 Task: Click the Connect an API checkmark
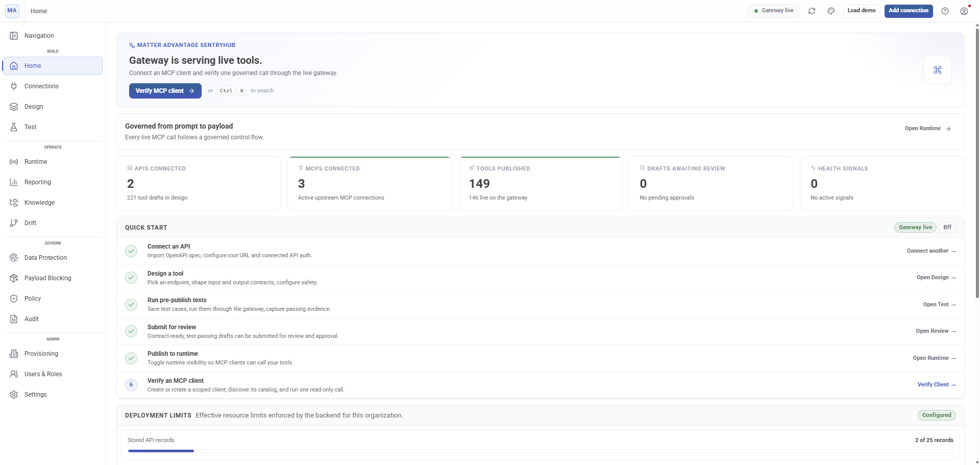[x=131, y=251]
